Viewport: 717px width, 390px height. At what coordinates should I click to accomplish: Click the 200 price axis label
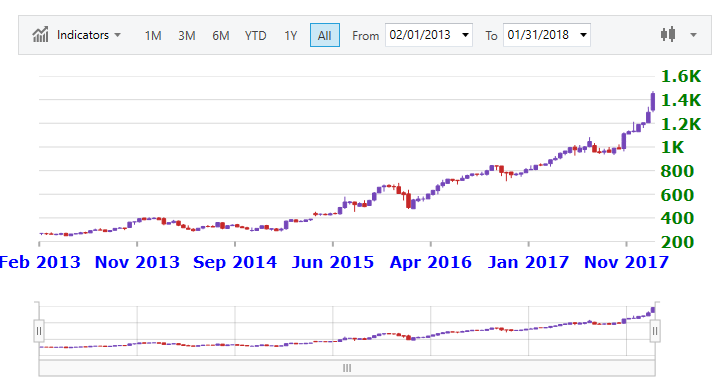point(677,242)
